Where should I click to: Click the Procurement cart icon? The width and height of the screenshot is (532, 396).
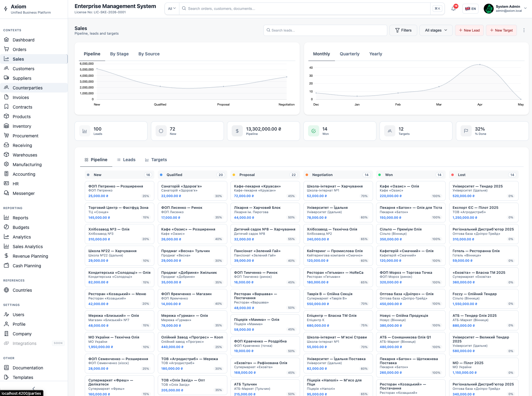6,136
